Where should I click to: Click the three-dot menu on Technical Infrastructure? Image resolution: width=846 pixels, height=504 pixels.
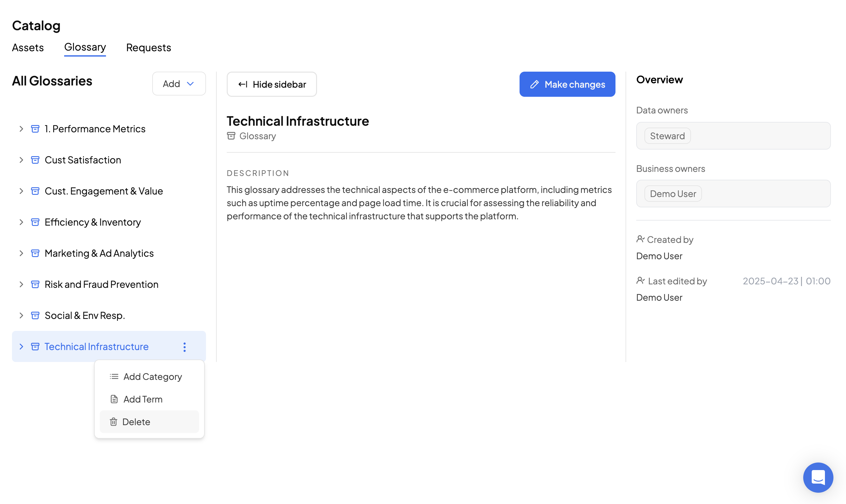coord(185,347)
